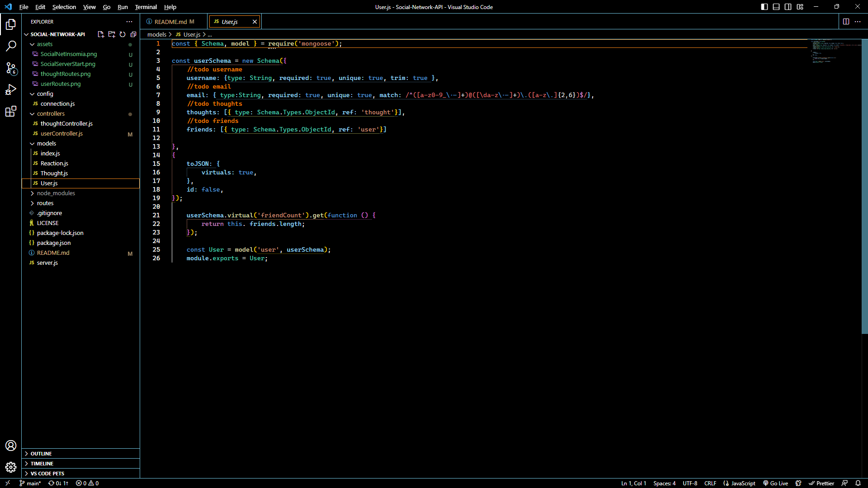The image size is (868, 488).
Task: Click the New File icon in Explorer
Action: (100, 34)
